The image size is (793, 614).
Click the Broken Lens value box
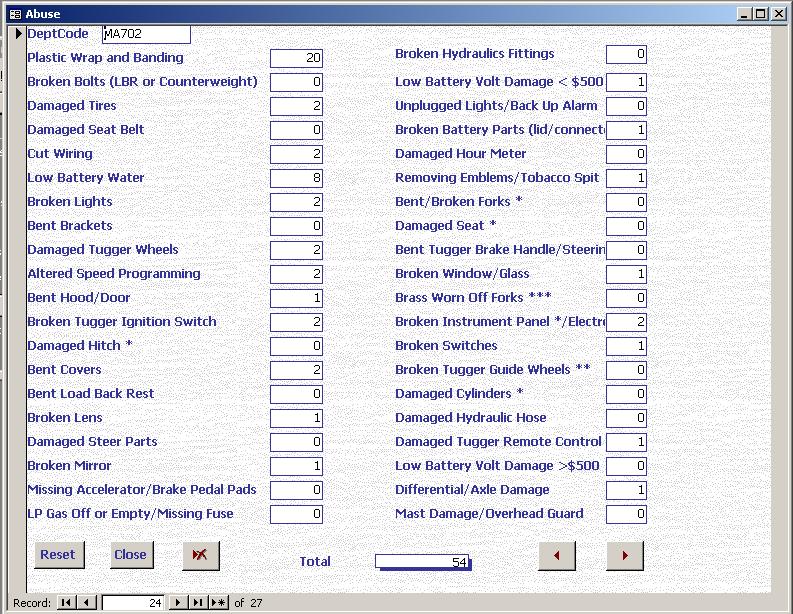click(296, 418)
